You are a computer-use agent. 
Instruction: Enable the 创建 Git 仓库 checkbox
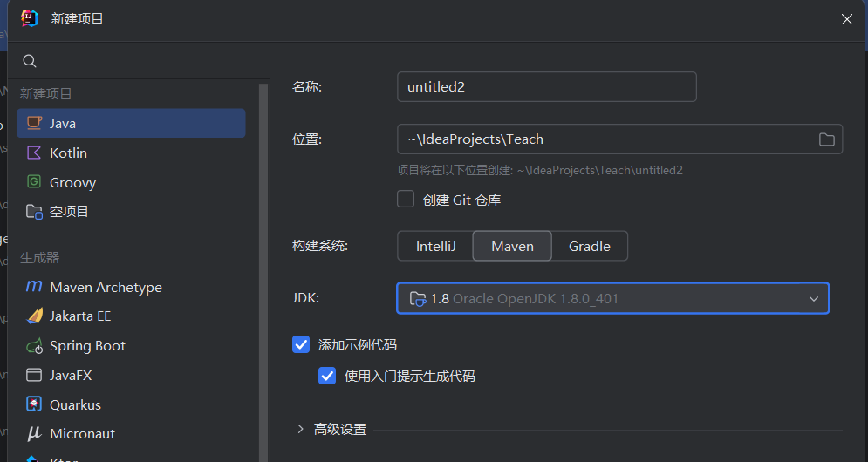(x=406, y=200)
